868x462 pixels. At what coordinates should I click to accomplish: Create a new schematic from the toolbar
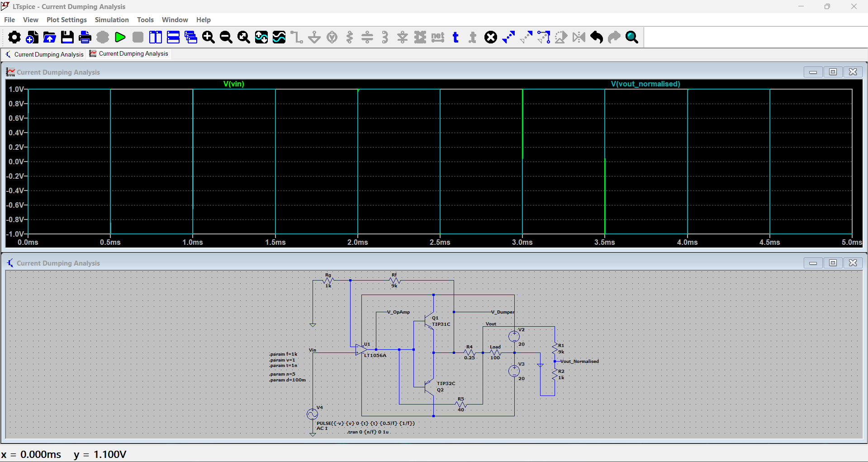coord(32,37)
